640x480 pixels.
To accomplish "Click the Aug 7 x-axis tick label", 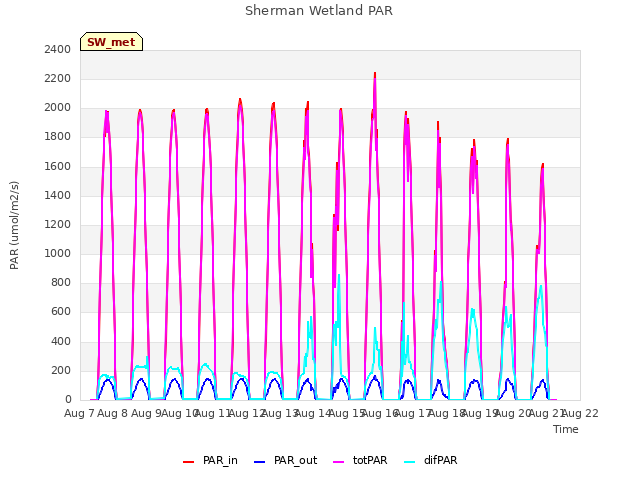I will pyautogui.click(x=79, y=413).
